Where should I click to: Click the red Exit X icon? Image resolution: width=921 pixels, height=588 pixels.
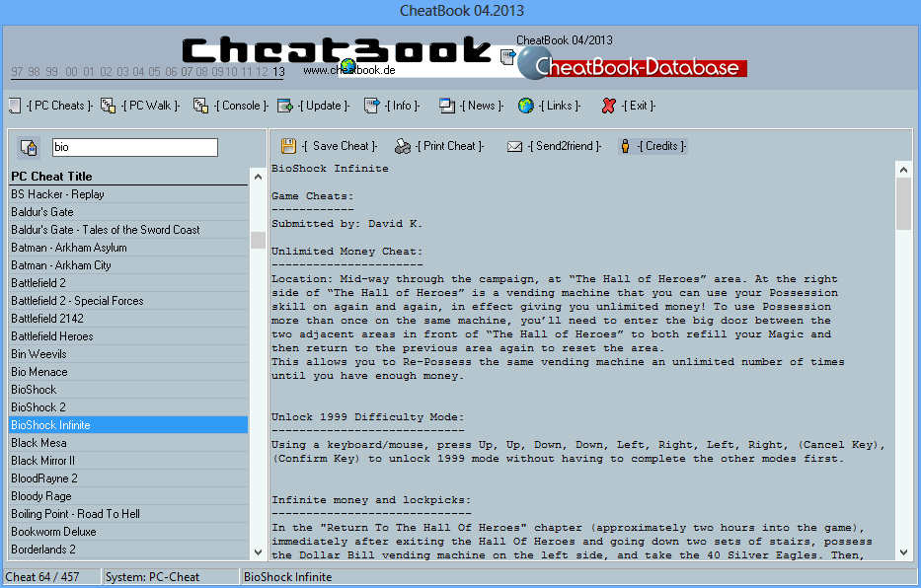(608, 106)
